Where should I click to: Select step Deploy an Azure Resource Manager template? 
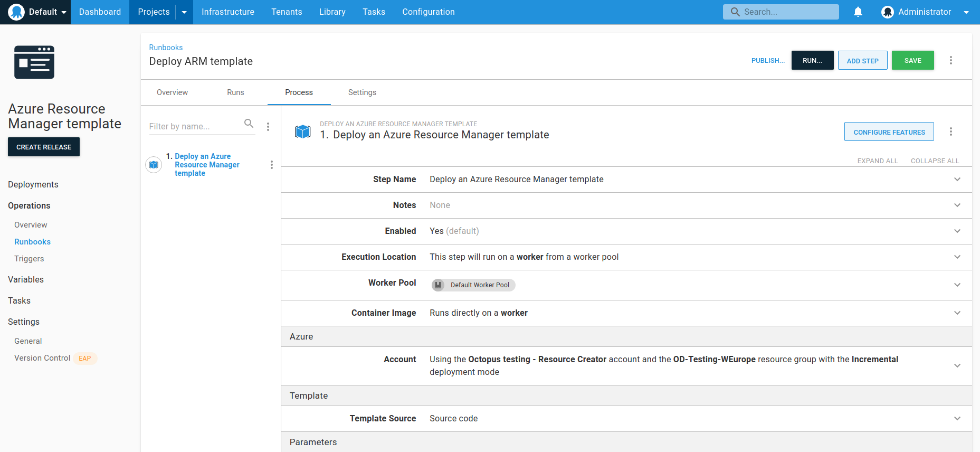click(x=207, y=165)
